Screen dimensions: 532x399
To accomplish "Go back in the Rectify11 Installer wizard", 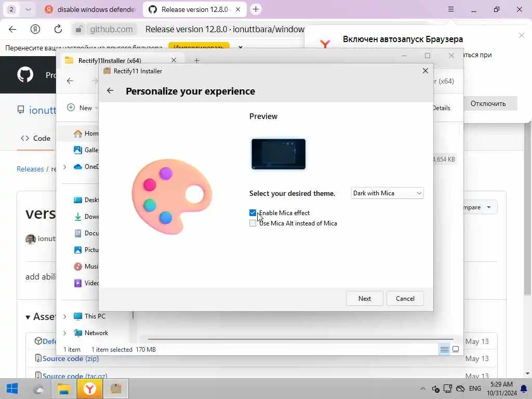I will click(x=110, y=90).
